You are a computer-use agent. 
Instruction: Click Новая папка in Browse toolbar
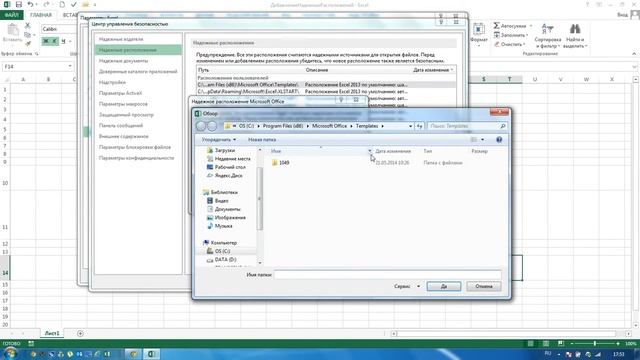[x=262, y=140]
